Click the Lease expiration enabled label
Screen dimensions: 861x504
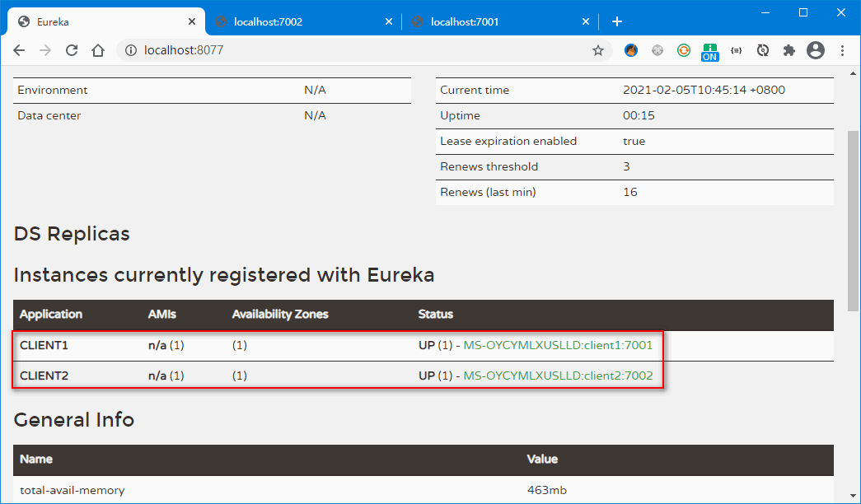[508, 142]
